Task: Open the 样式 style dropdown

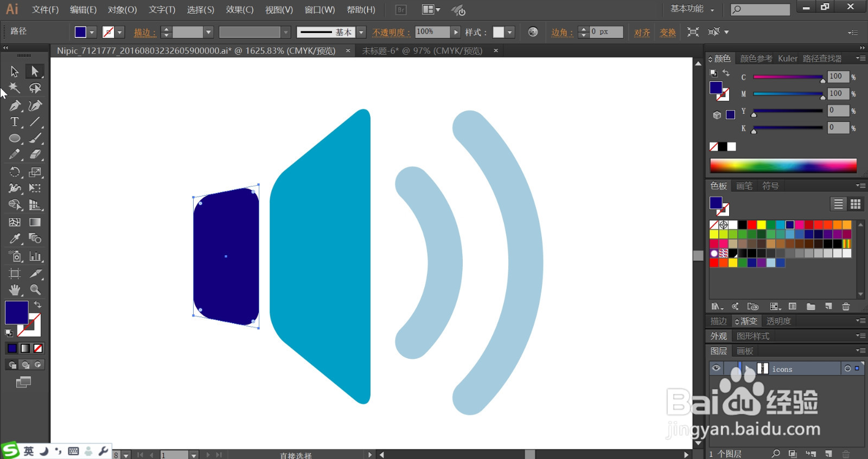Action: 509,32
